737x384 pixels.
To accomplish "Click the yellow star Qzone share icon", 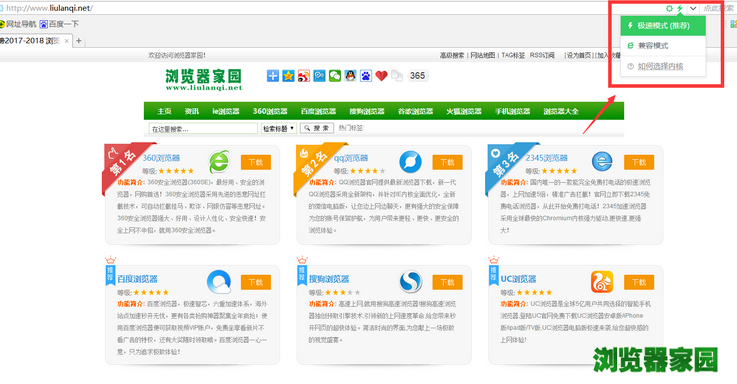I will pos(288,76).
